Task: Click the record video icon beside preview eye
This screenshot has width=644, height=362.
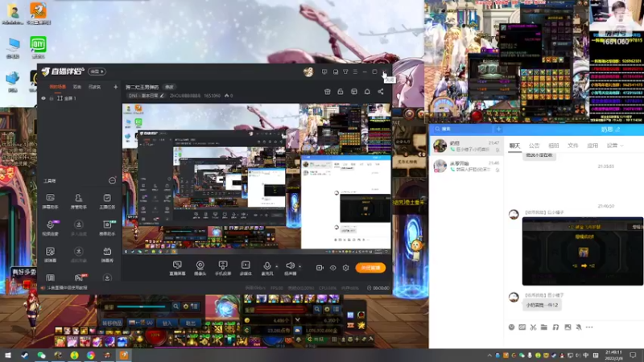Action: [x=320, y=268]
